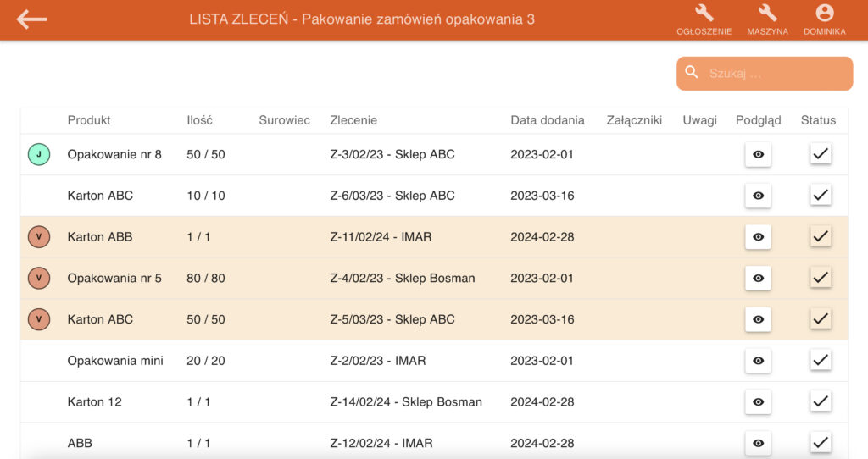Sort by the Data dodania column header
868x459 pixels.
click(x=547, y=120)
